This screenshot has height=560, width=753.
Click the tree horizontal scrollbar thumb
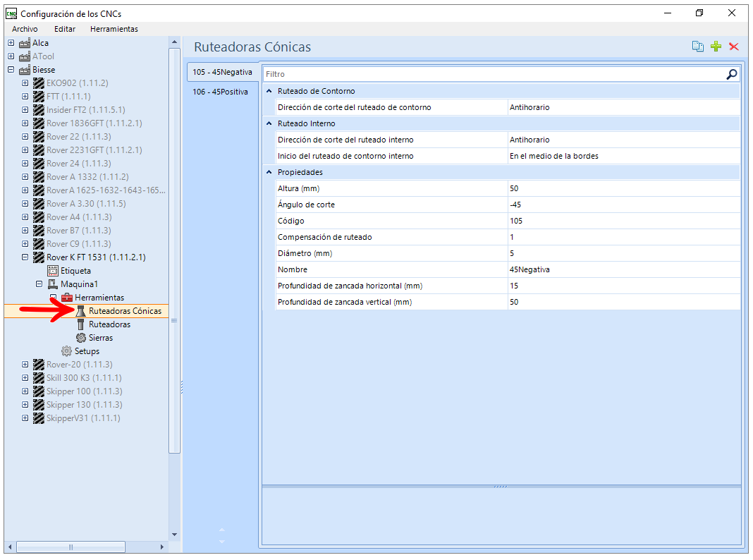click(x=71, y=547)
